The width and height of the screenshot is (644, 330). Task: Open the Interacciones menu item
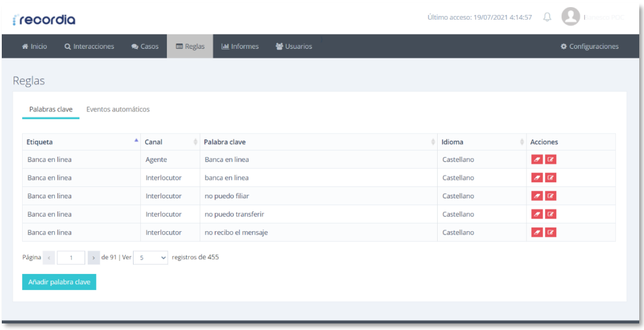pyautogui.click(x=89, y=46)
